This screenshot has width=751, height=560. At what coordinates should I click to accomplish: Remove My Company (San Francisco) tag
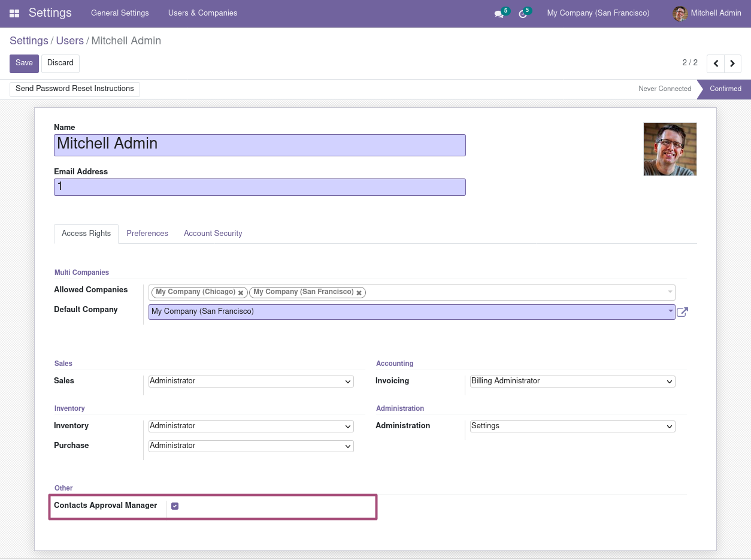pyautogui.click(x=359, y=293)
